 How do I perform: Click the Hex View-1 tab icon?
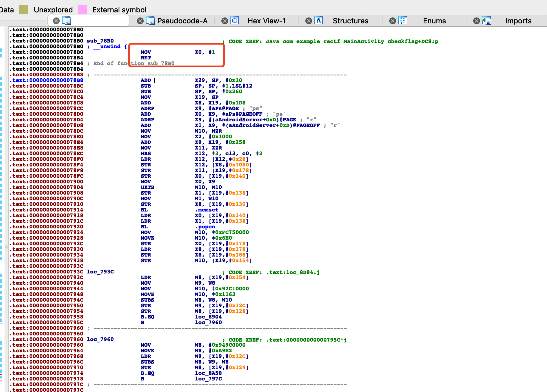[235, 21]
